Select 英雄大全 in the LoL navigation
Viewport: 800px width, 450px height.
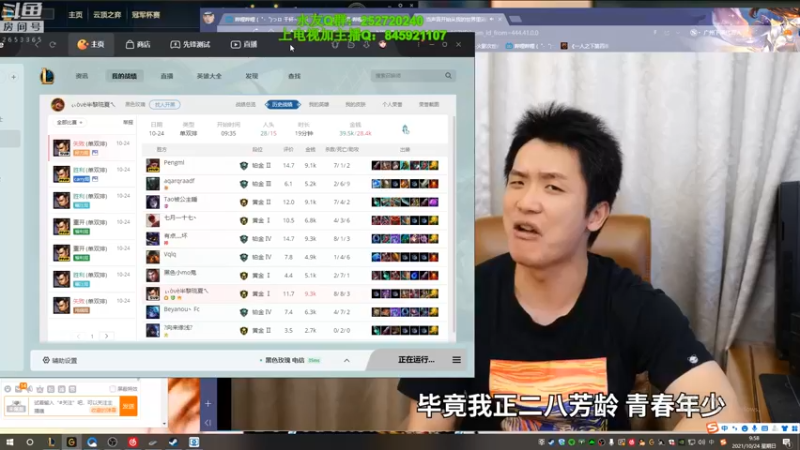point(209,76)
